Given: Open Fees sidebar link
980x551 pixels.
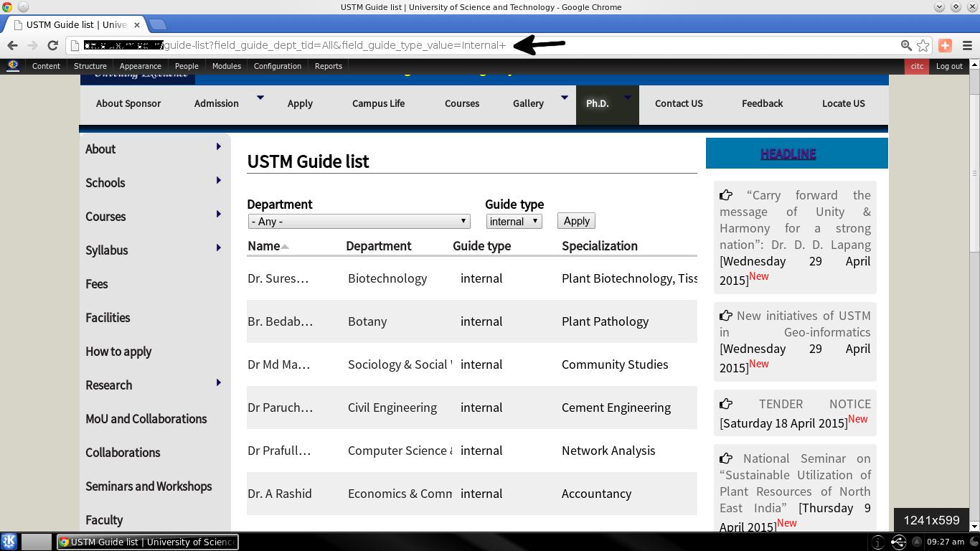Looking at the screenshot, I should coord(97,284).
